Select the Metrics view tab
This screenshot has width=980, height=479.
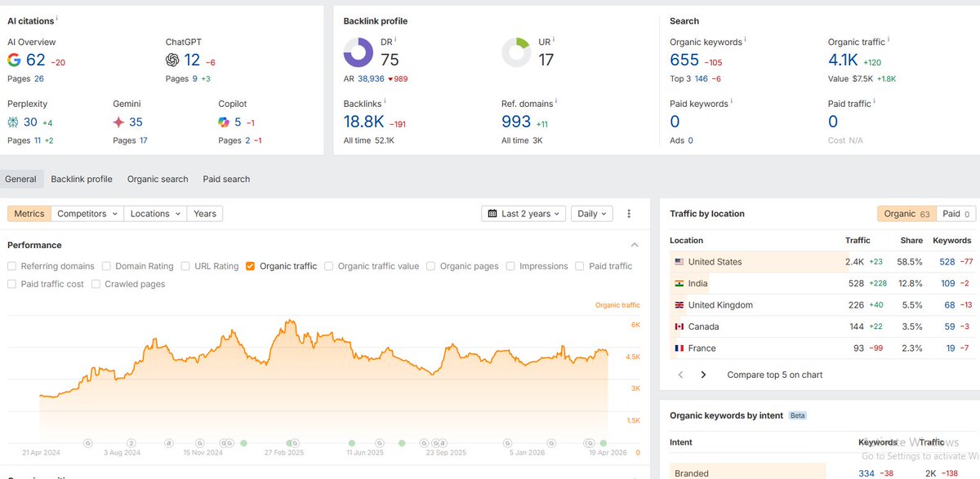tap(29, 214)
